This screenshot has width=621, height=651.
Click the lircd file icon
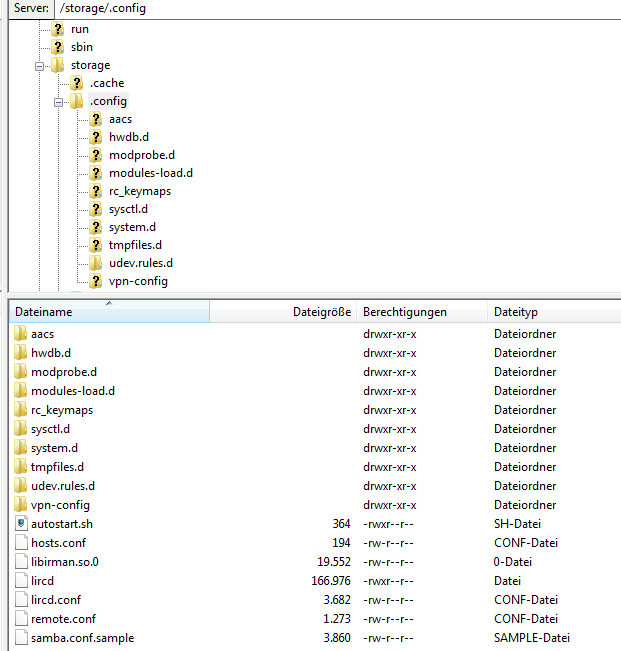(x=21, y=581)
